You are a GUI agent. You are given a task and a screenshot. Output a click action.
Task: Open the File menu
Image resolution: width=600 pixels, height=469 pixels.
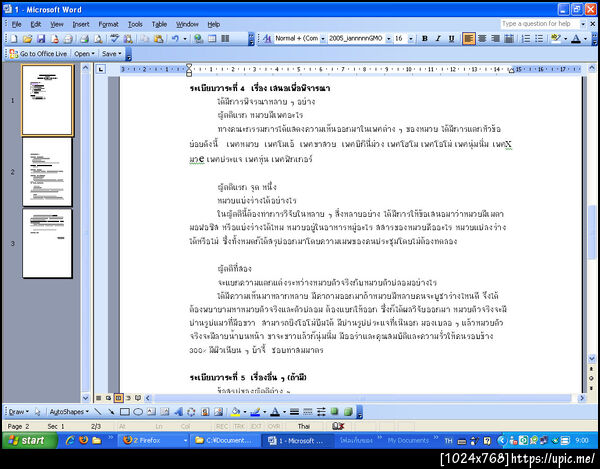(16, 24)
